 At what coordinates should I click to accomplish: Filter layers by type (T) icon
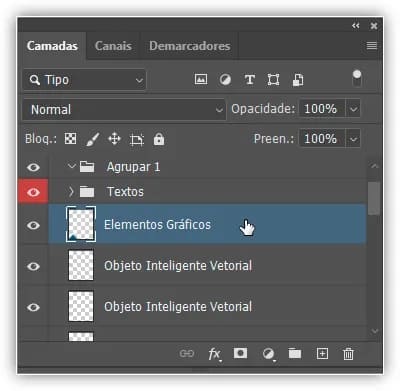(x=250, y=80)
